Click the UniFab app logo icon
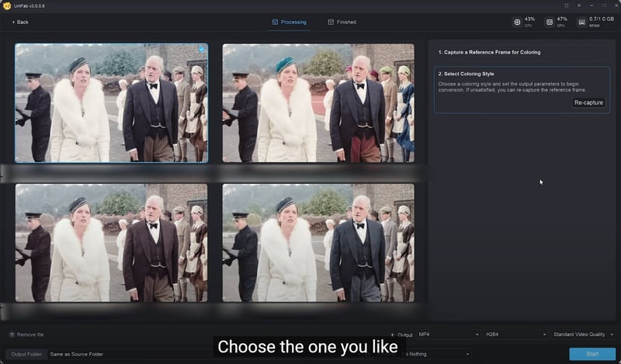Screen dimensions: 621x364 (6, 5)
